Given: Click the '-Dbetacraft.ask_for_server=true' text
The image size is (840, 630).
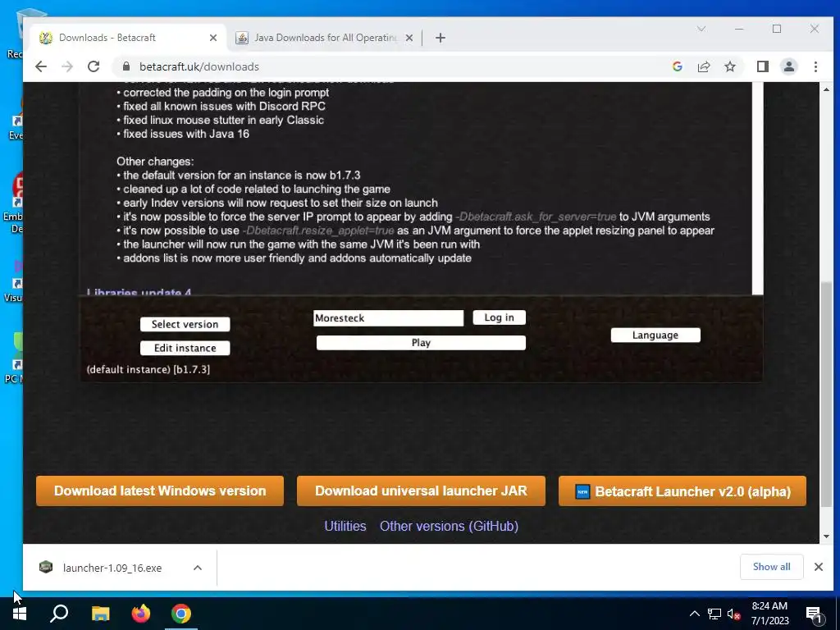Looking at the screenshot, I should pos(536,217).
